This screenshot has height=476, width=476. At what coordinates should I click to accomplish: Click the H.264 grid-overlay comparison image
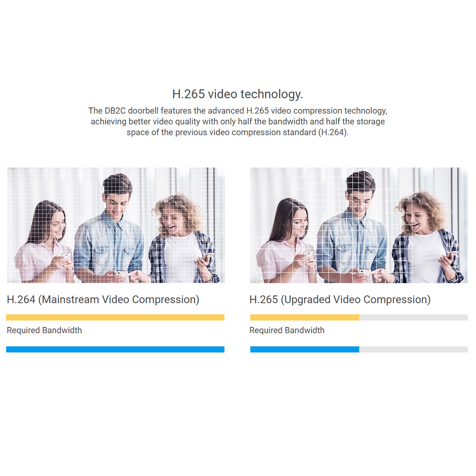tap(116, 225)
